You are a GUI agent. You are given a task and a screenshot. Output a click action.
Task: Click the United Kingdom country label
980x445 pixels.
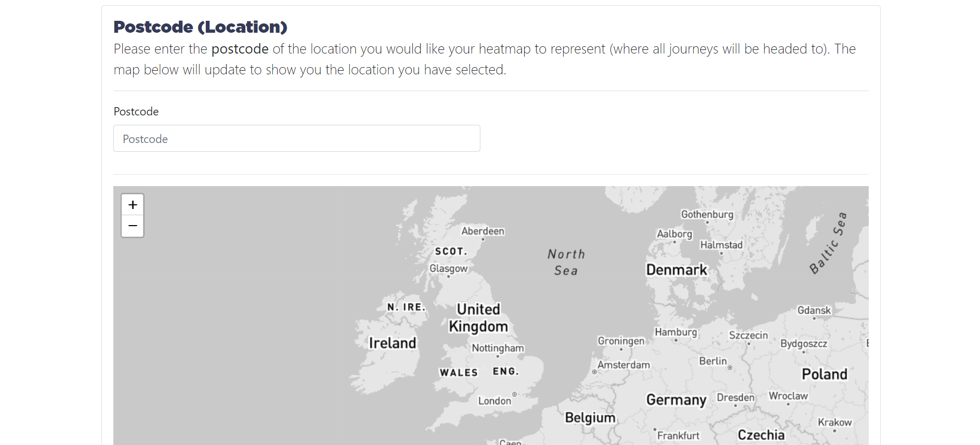point(478,318)
